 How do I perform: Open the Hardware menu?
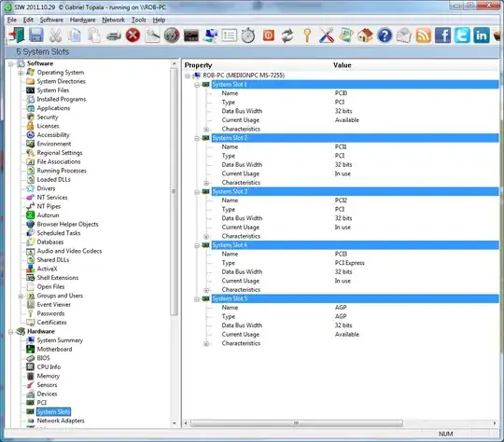[x=83, y=20]
